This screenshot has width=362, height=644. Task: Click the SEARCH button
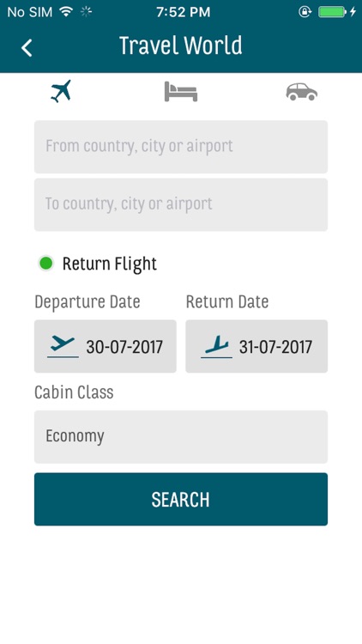(181, 499)
